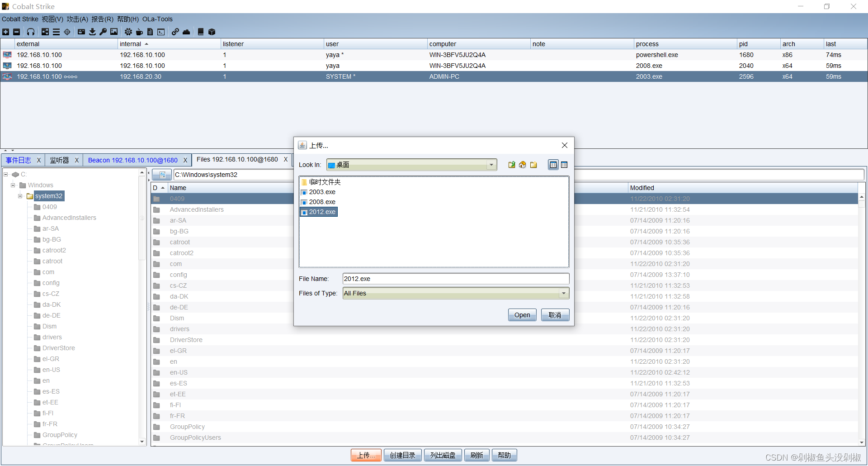
Task: Open the Files of Type dropdown
Action: coord(564,293)
